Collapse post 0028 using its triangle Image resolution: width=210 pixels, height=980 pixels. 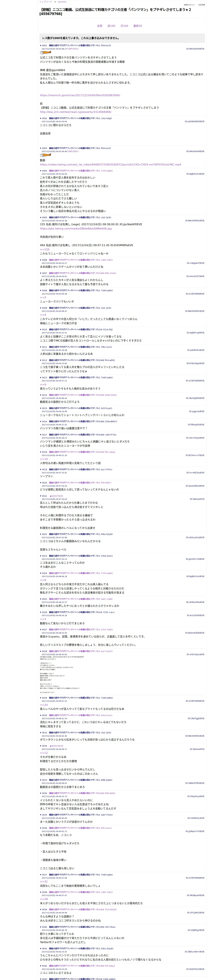tap(41, 651)
